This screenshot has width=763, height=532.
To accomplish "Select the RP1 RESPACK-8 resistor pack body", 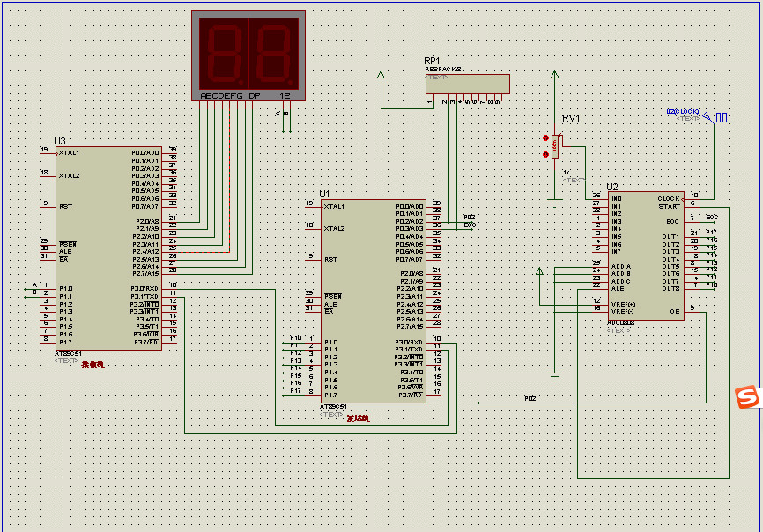I will point(468,84).
